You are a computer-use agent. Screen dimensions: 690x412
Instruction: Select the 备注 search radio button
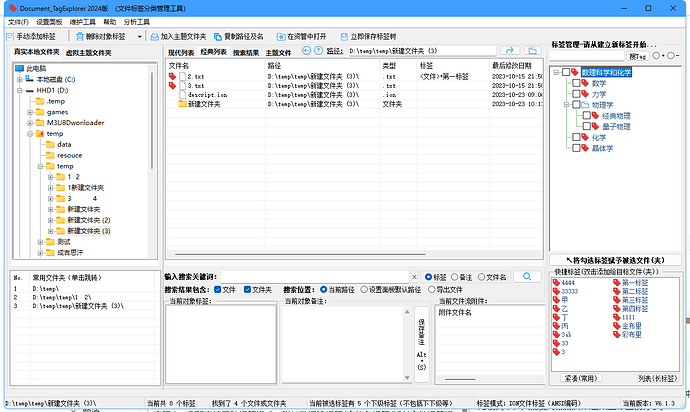[x=455, y=277]
